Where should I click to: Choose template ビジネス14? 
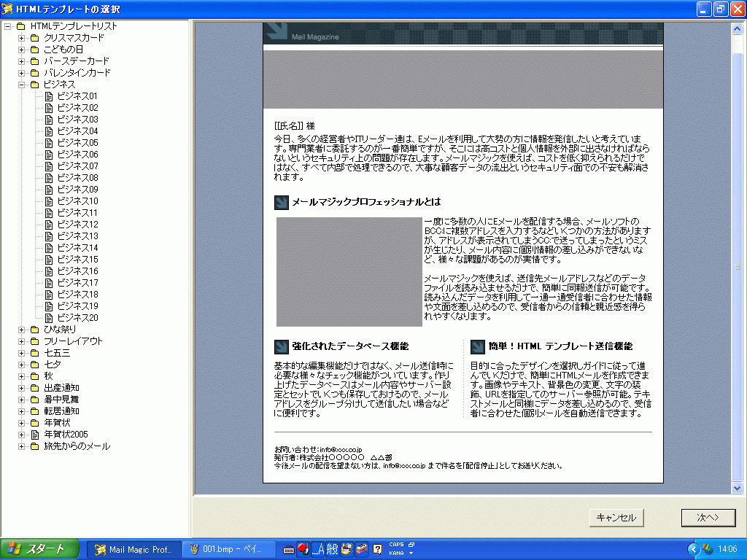pyautogui.click(x=77, y=248)
